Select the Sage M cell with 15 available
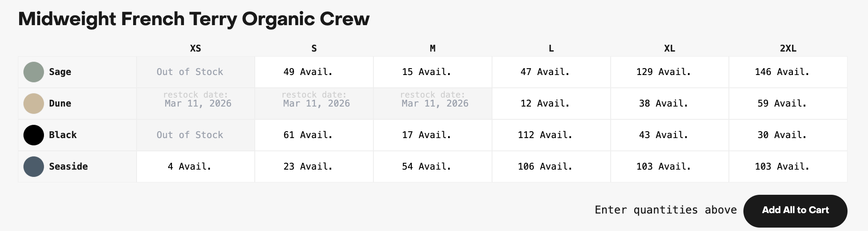The width and height of the screenshot is (868, 231). point(433,72)
